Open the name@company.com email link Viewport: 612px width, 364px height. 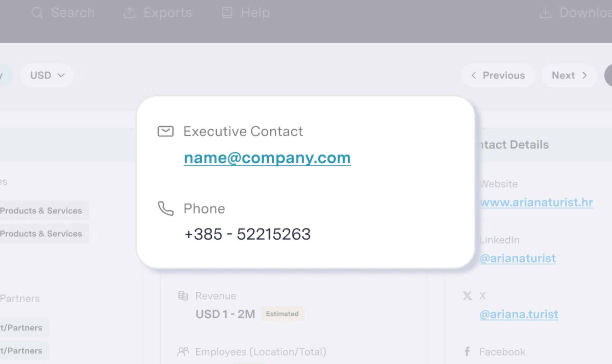click(x=267, y=158)
